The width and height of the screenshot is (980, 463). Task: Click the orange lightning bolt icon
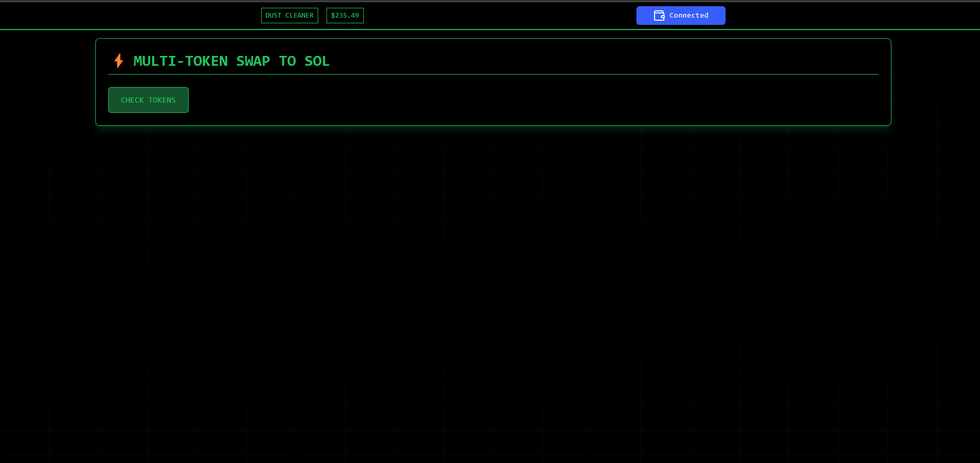119,61
